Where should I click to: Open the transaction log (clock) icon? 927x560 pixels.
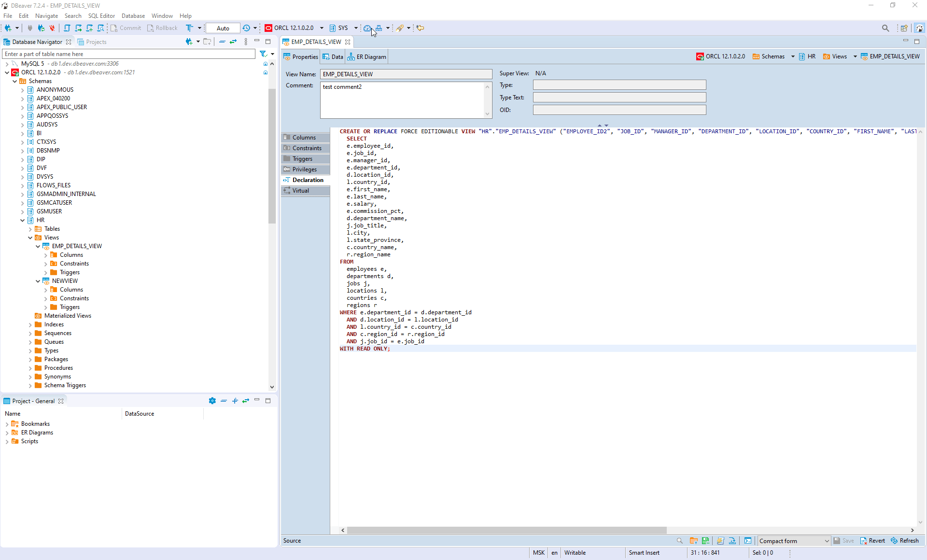[x=247, y=28]
